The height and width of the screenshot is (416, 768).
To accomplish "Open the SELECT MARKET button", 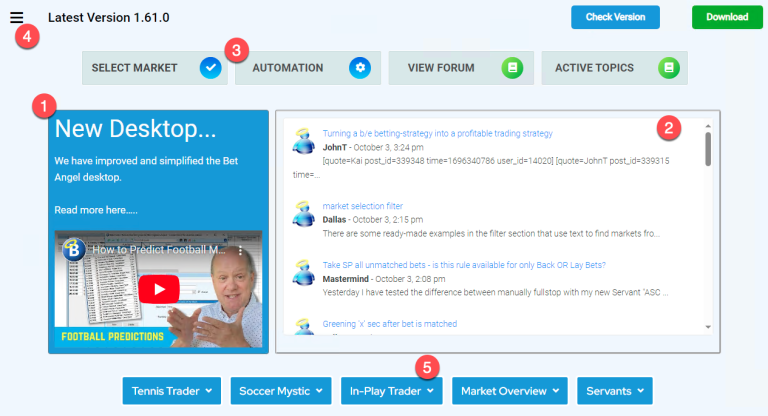I will point(155,68).
